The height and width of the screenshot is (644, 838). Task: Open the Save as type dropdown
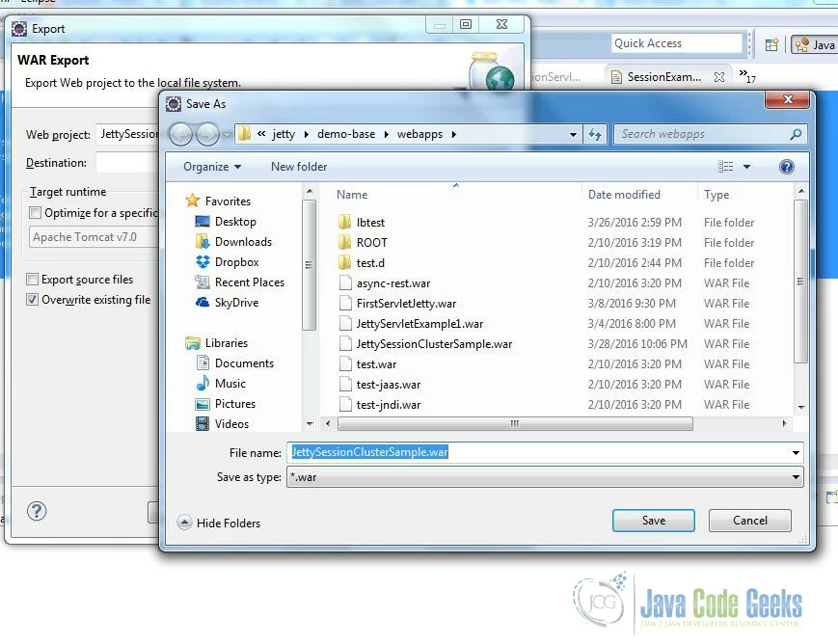[545, 476]
